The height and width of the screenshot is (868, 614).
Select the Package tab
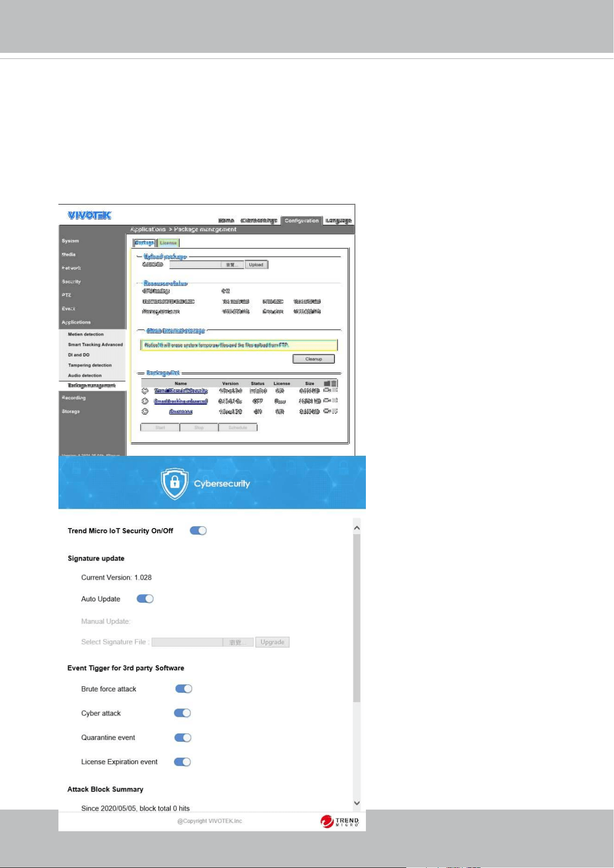pos(144,243)
